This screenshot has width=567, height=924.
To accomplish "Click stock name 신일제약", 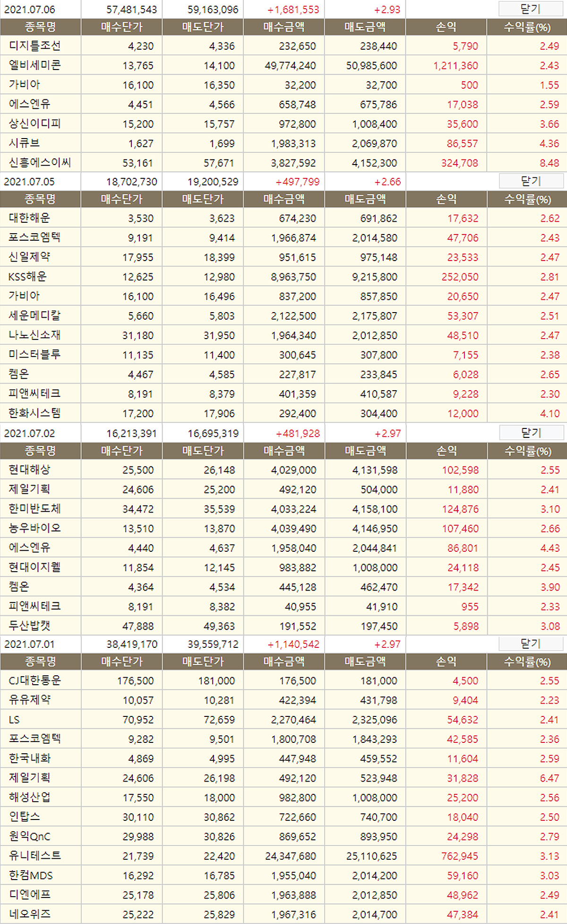I will (x=29, y=257).
